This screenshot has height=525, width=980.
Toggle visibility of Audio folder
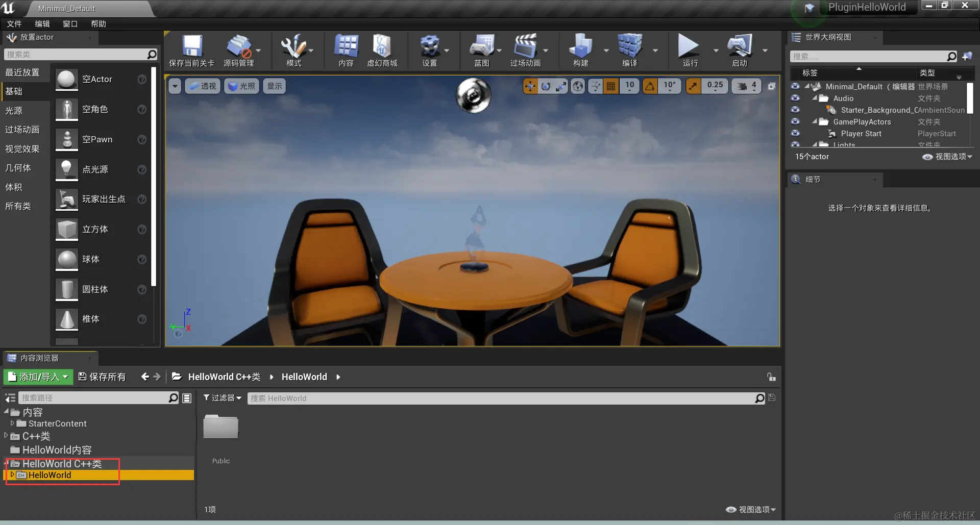pos(795,98)
